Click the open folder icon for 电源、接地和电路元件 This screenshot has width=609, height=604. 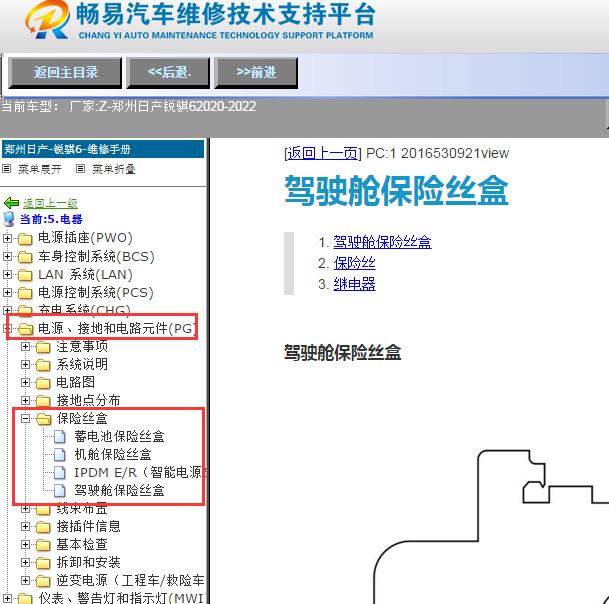click(26, 329)
